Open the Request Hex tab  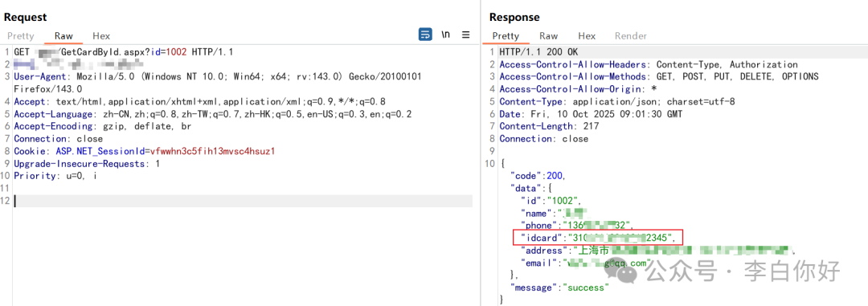[x=101, y=36]
